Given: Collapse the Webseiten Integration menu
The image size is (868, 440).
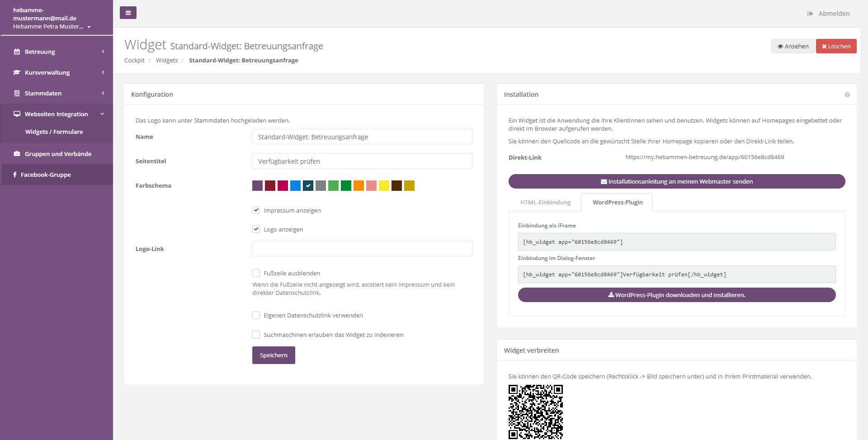Looking at the screenshot, I should pyautogui.click(x=102, y=114).
